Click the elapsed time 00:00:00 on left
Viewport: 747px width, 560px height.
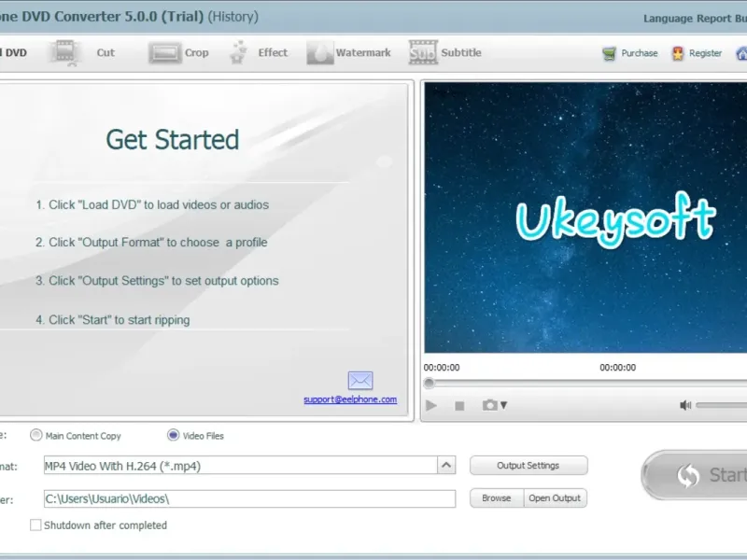pyautogui.click(x=442, y=368)
